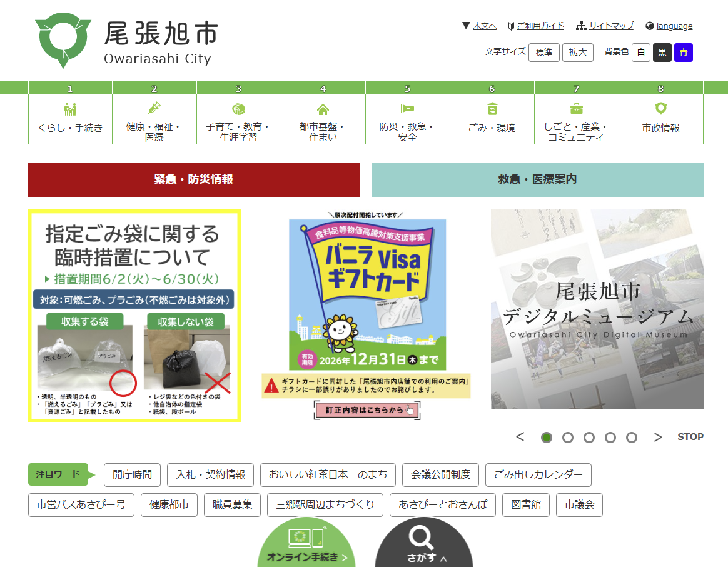
Task: Click the magnifying glass search icon
Action: pos(421,537)
